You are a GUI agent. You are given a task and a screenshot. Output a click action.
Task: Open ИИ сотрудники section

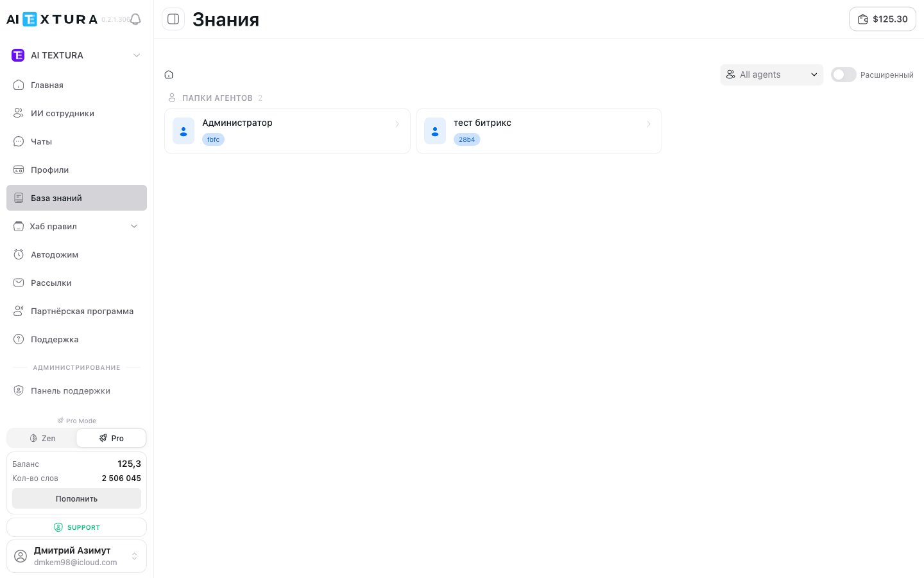76,113
